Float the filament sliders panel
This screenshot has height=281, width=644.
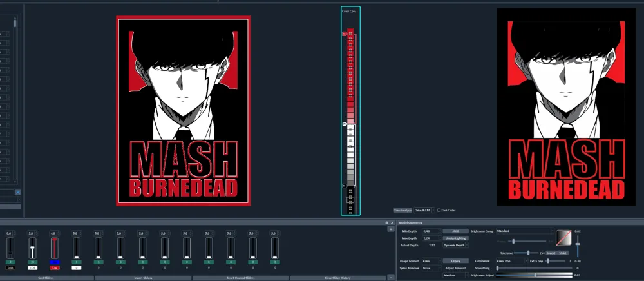[387, 222]
